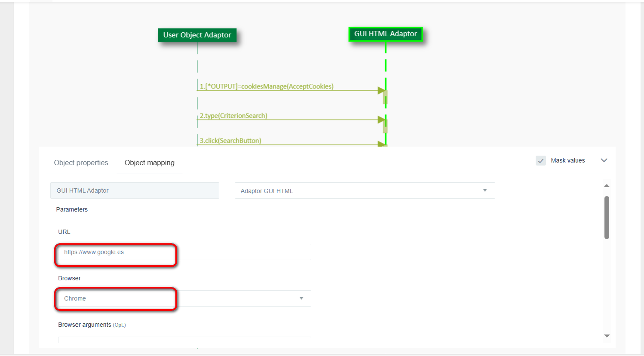Switch to the Object properties tab
644x356 pixels.
[x=81, y=163]
